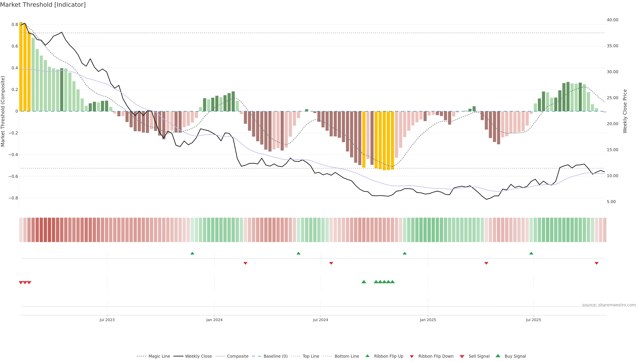The height and width of the screenshot is (362, 644).
Task: Click the Ribbon Flip Down legend triangle icon
Action: click(412, 356)
